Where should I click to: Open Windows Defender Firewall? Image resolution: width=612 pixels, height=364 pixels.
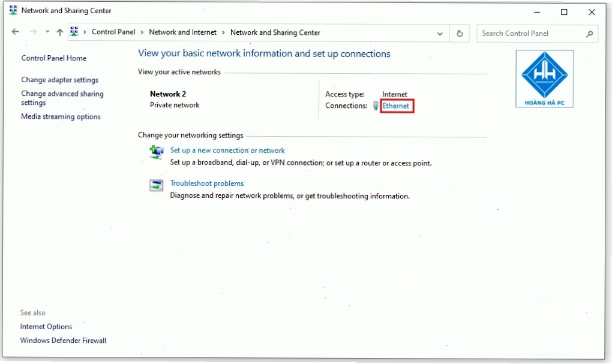(63, 341)
